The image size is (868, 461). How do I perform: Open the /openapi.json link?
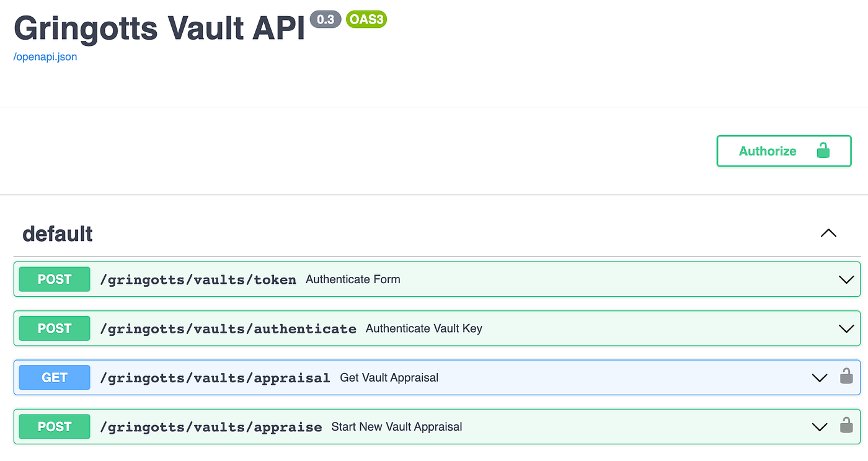click(x=45, y=57)
